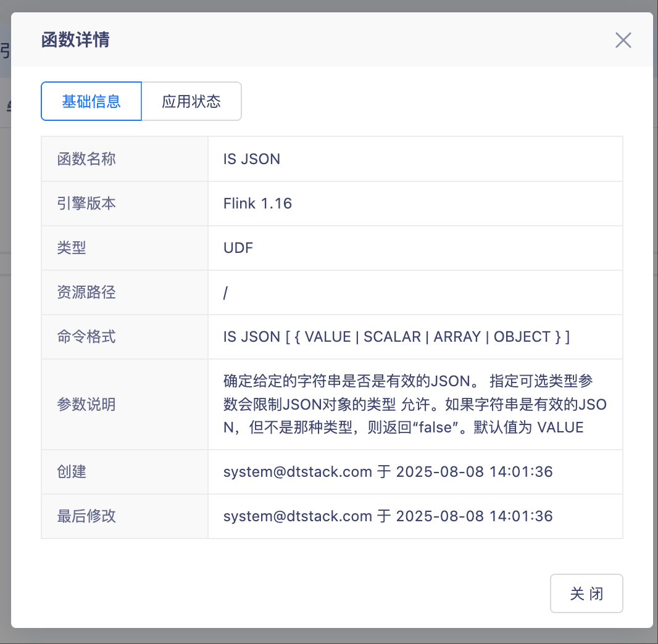Click the 最后修改 label cell
This screenshot has width=658, height=644.
[x=86, y=516]
